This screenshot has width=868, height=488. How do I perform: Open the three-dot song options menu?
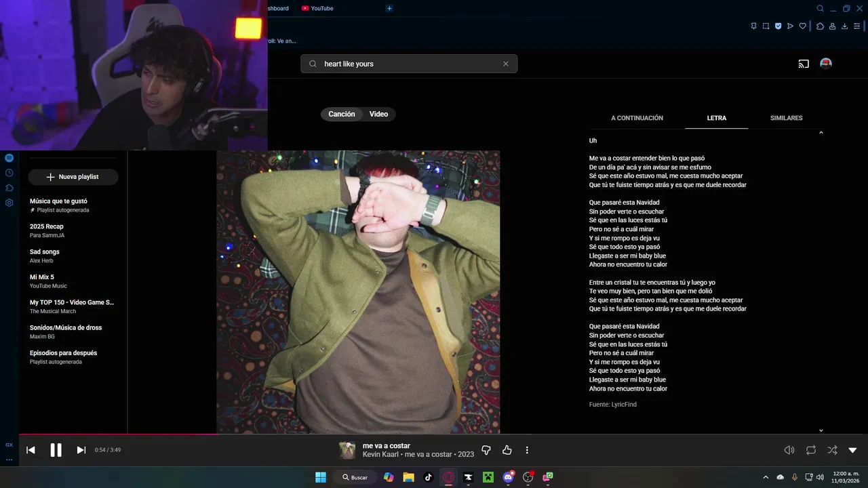coord(527,450)
